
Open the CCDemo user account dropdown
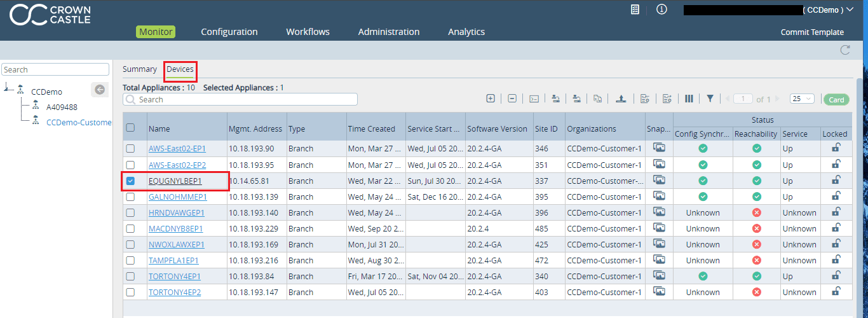(827, 10)
